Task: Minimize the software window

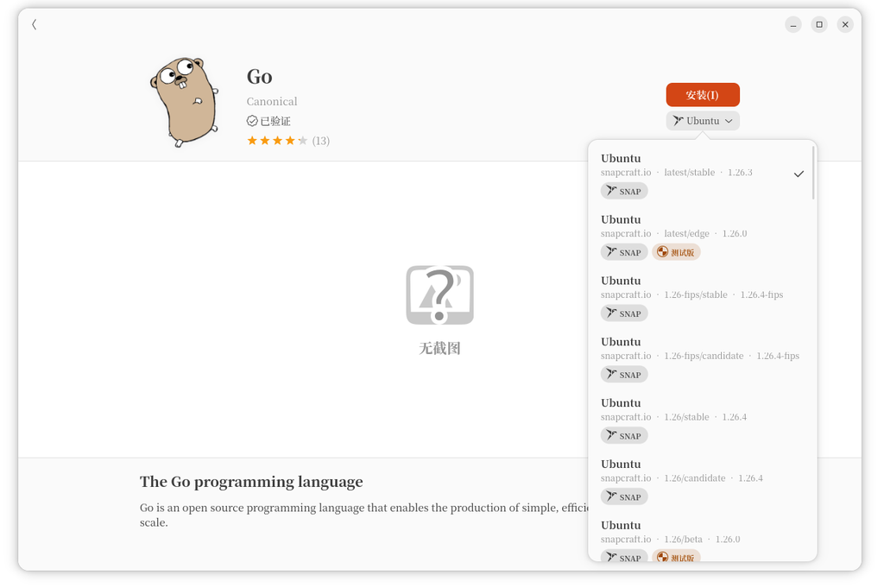Action: (x=793, y=24)
